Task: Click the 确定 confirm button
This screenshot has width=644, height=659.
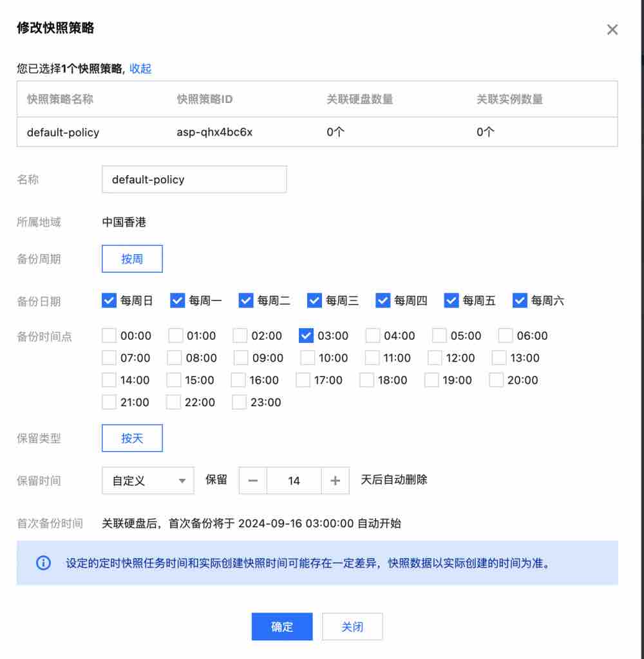Action: [282, 627]
